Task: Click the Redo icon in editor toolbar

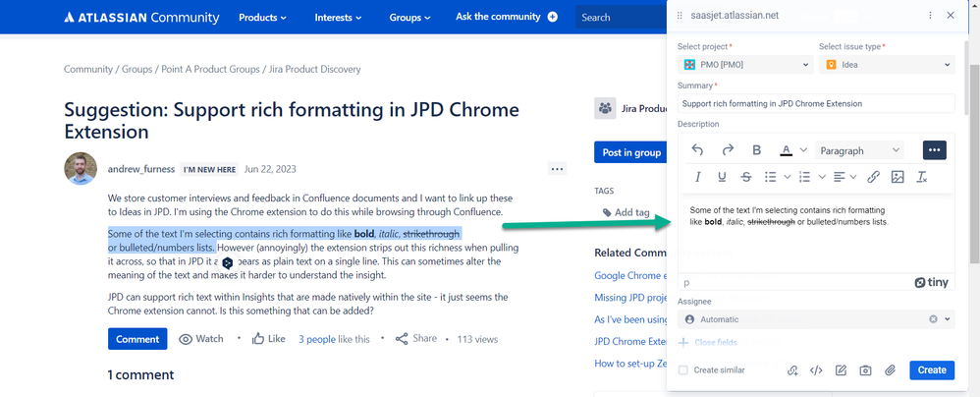Action: click(728, 150)
